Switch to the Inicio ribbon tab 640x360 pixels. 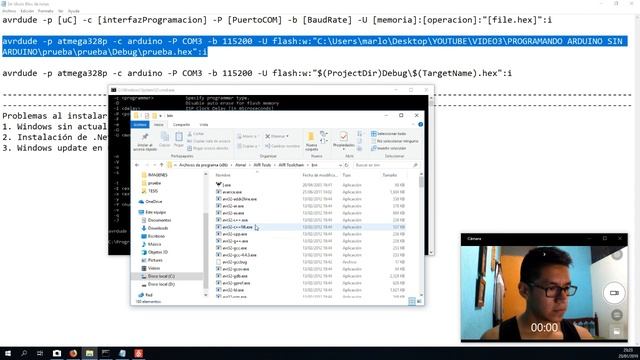tap(159, 124)
